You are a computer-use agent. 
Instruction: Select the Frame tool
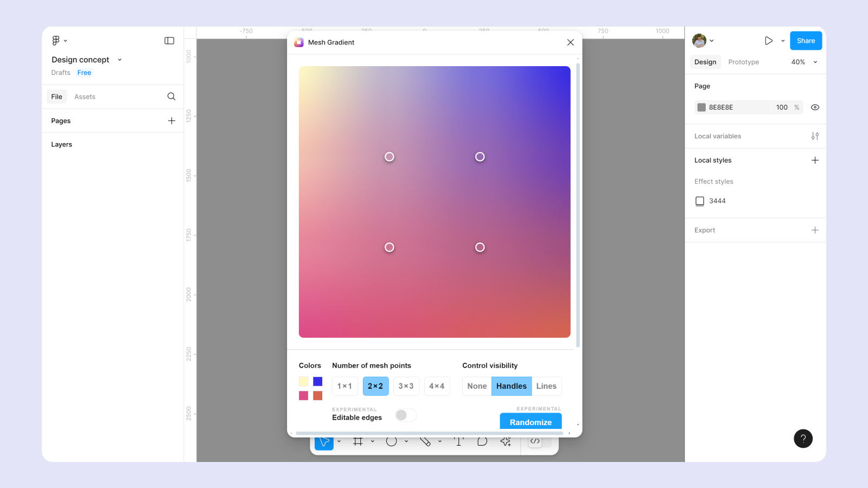click(358, 442)
